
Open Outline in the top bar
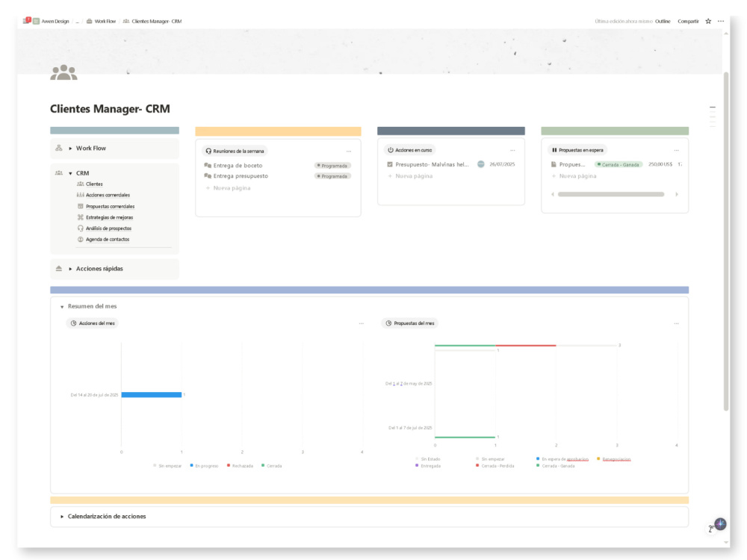662,22
